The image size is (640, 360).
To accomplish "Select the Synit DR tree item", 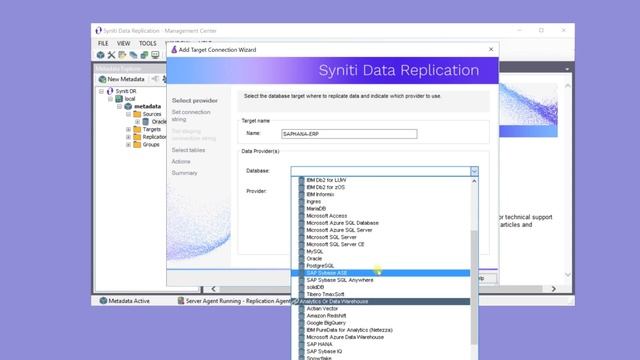I will 126,91.
